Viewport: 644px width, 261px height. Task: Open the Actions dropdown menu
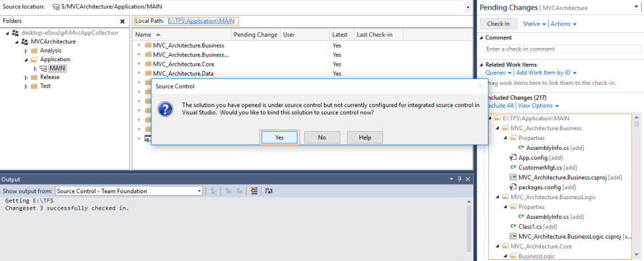[564, 24]
